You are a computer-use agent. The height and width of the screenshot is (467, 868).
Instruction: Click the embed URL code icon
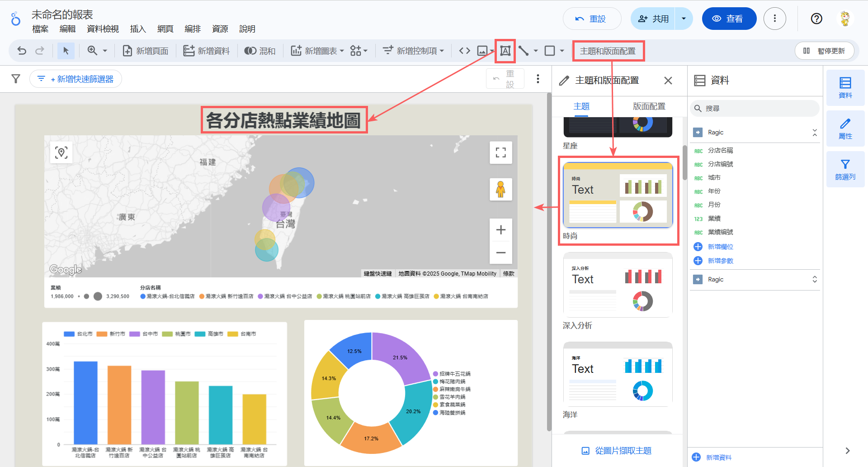(x=464, y=51)
